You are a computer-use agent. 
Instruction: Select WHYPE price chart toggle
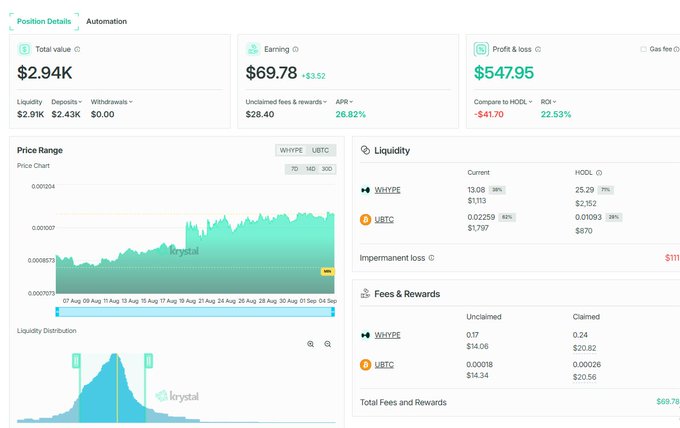[291, 150]
